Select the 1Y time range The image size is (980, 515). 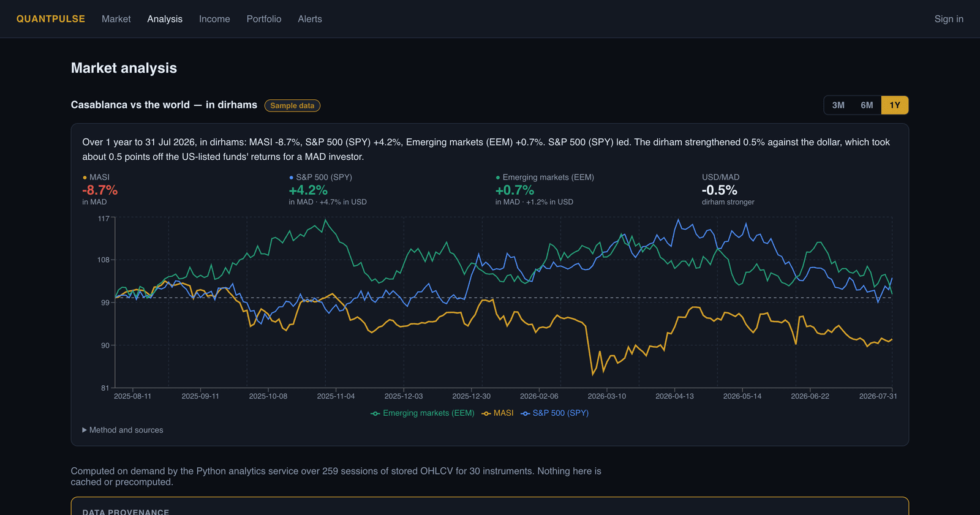click(895, 105)
